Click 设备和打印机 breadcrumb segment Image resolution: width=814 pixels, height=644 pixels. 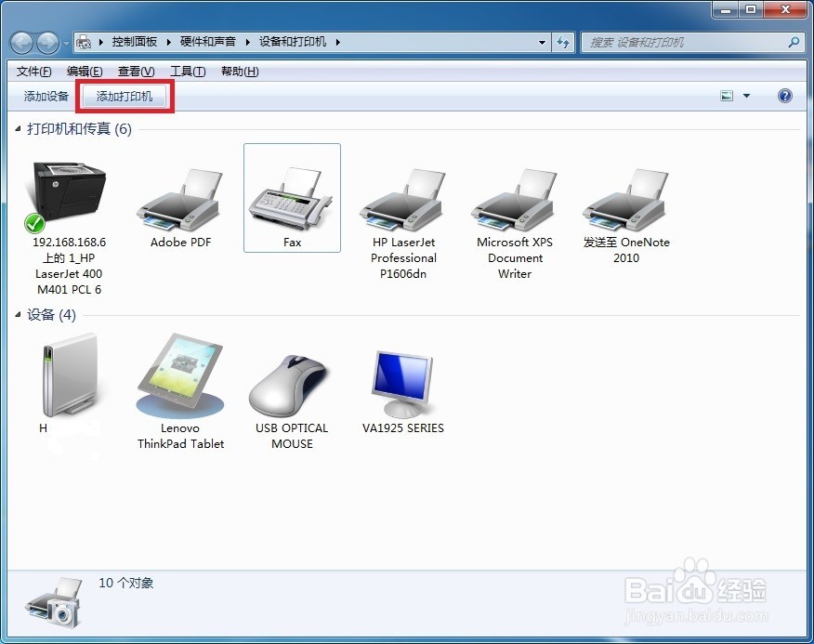(293, 42)
